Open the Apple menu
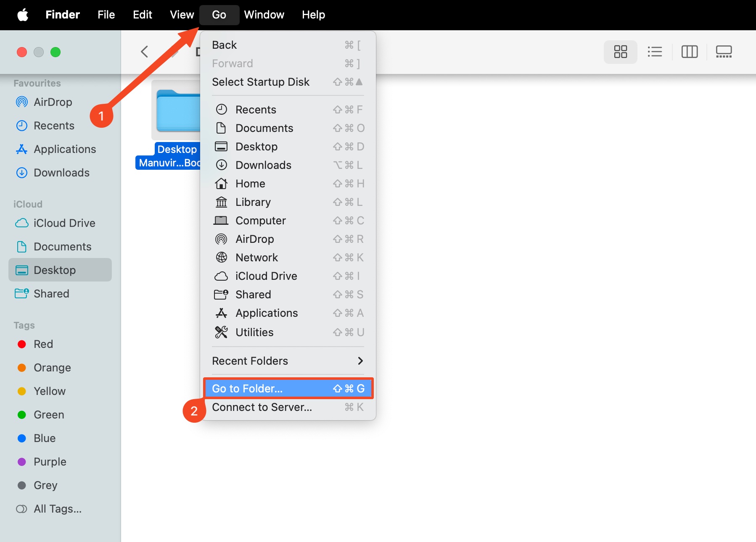756x542 pixels. coord(23,15)
